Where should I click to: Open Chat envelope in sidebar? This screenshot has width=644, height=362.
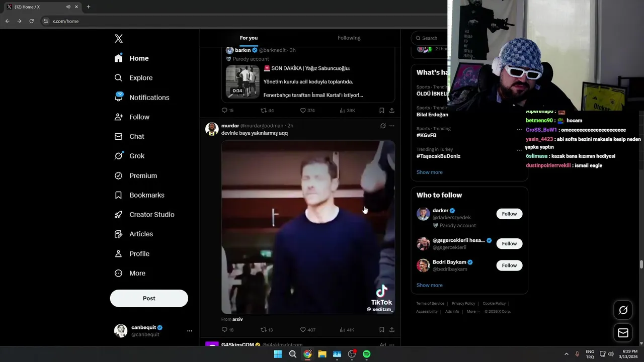118,136
